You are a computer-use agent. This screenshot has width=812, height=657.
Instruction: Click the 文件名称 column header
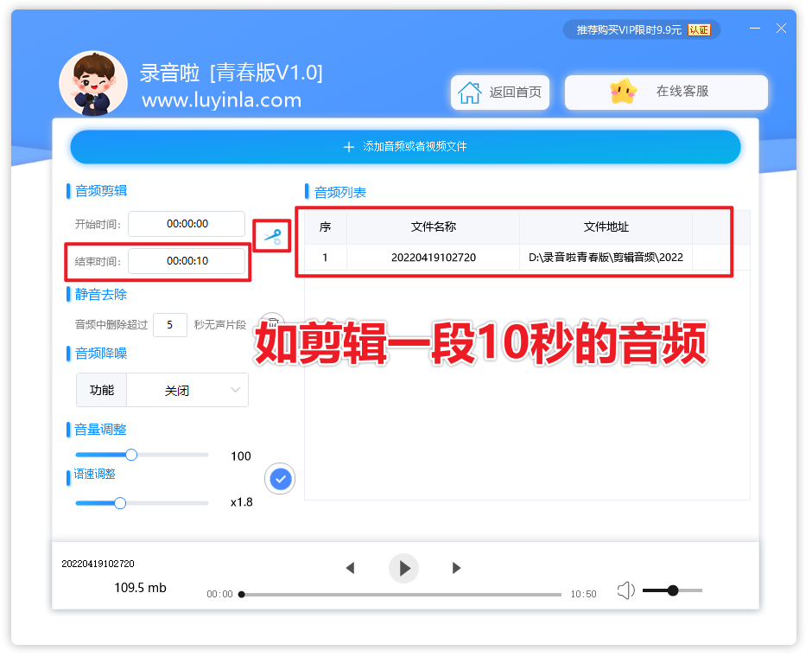point(434,227)
